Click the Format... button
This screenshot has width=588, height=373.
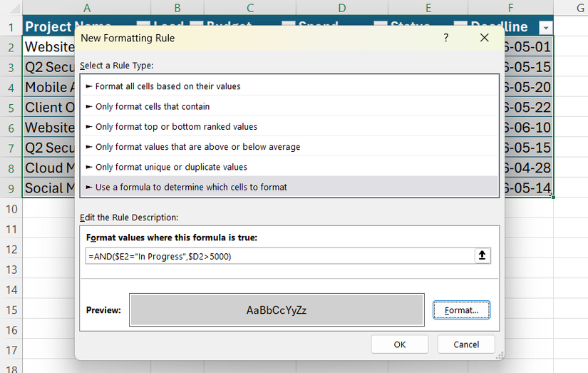[x=461, y=310]
